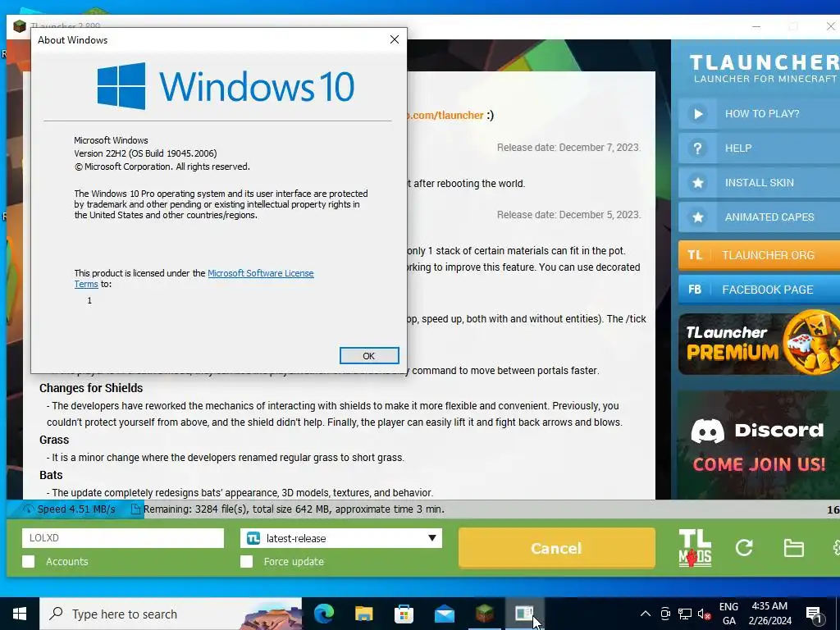Minimize the TLauncher window

pyautogui.click(x=756, y=26)
